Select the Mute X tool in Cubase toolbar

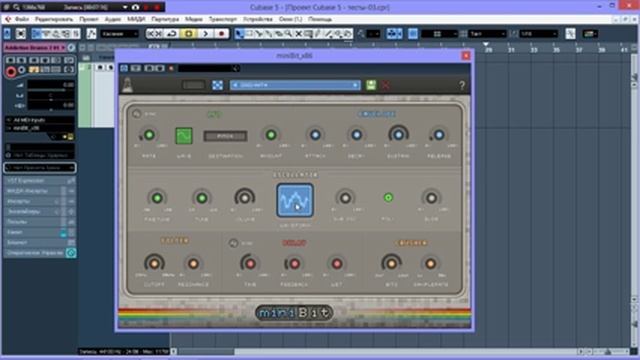pos(298,34)
